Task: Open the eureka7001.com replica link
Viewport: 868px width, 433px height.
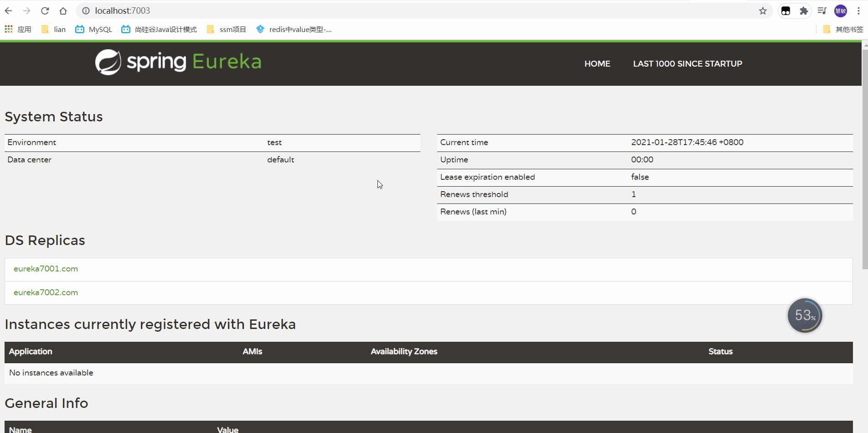Action: [x=46, y=269]
